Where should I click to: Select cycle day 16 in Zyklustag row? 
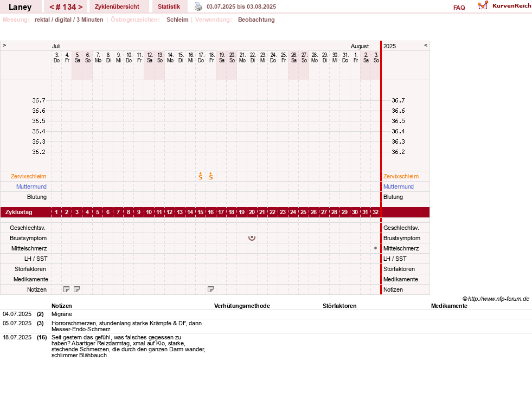point(211,212)
